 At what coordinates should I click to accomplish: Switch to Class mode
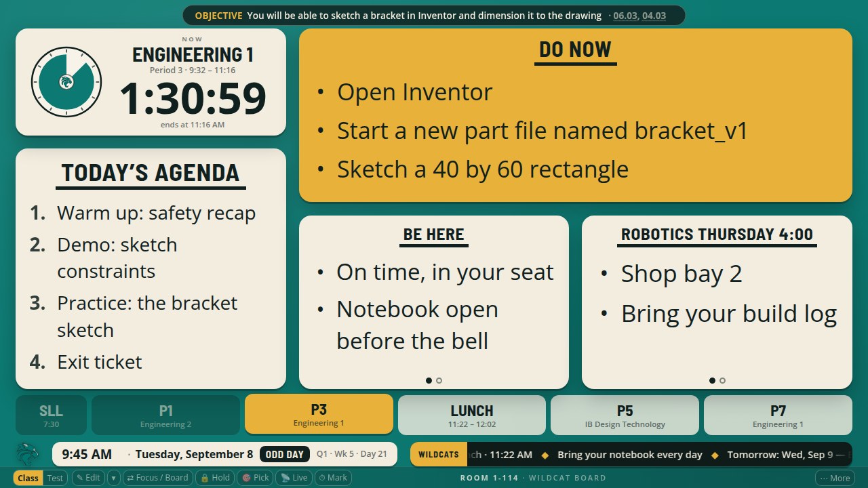pyautogui.click(x=28, y=478)
